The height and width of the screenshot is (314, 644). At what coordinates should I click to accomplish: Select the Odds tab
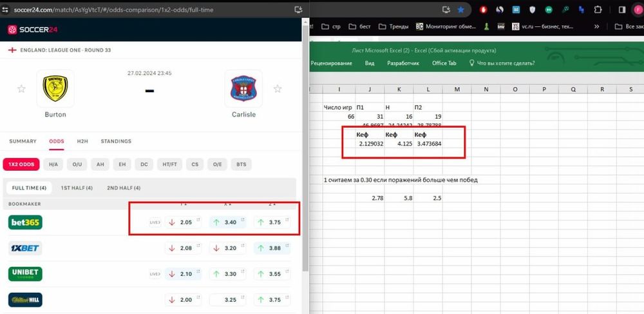pos(57,141)
